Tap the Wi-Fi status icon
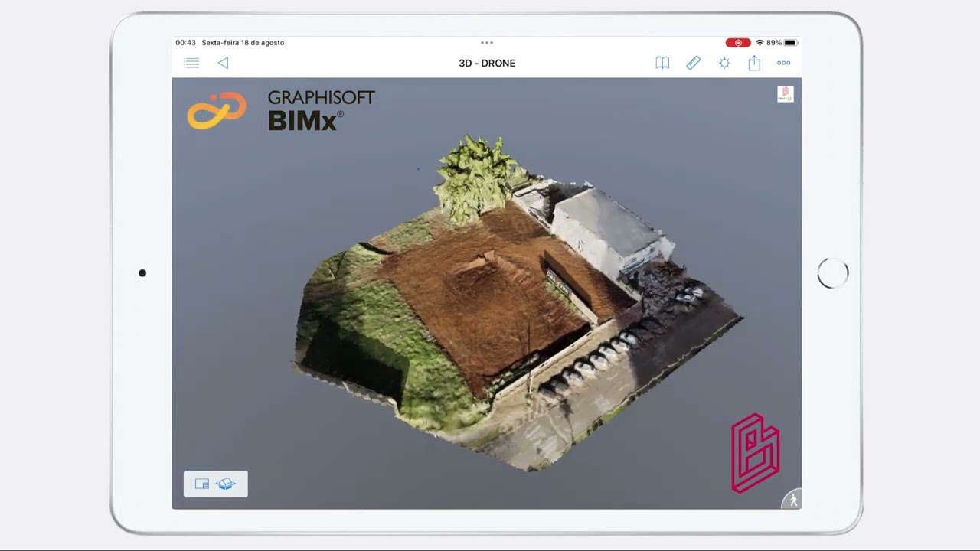This screenshot has height=551, width=980. [759, 43]
